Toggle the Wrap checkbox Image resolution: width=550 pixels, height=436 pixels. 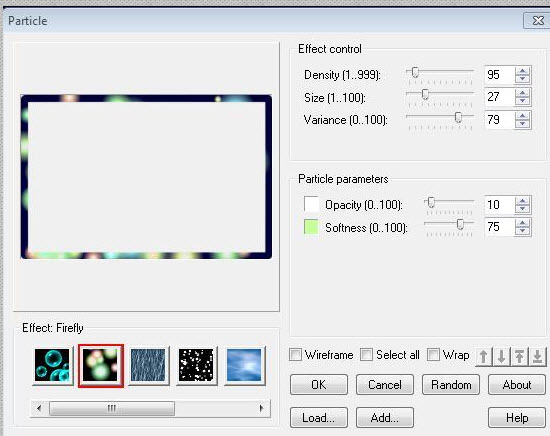[433, 355]
